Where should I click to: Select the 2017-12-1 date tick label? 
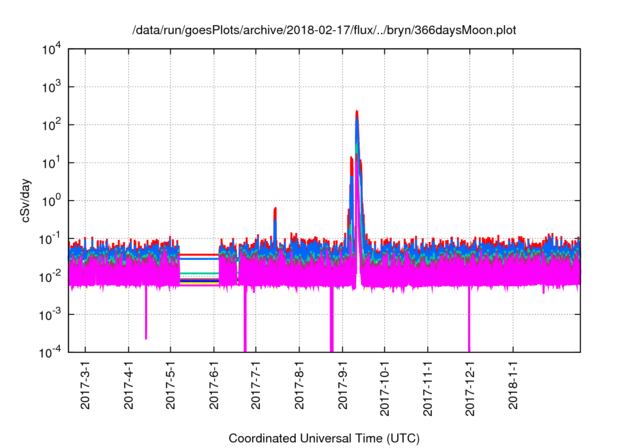[x=470, y=389]
